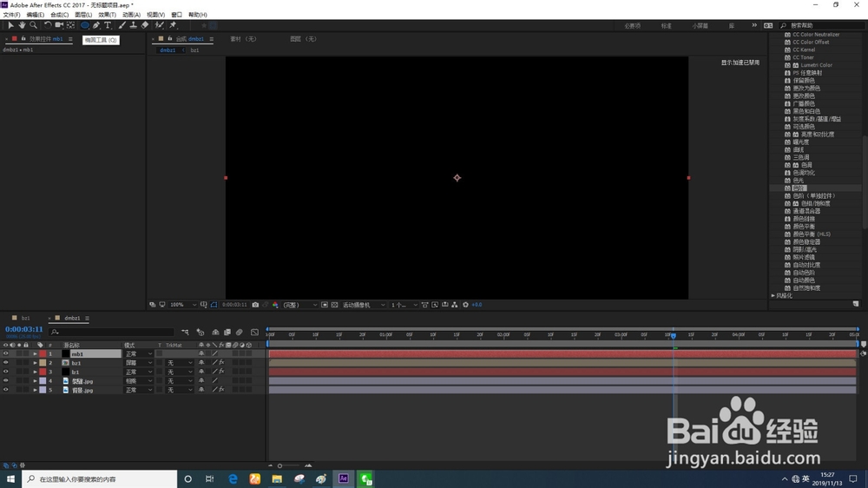Screen dimensions: 868x488
Task: Enable frame blending icon in timeline
Action: 227,333
